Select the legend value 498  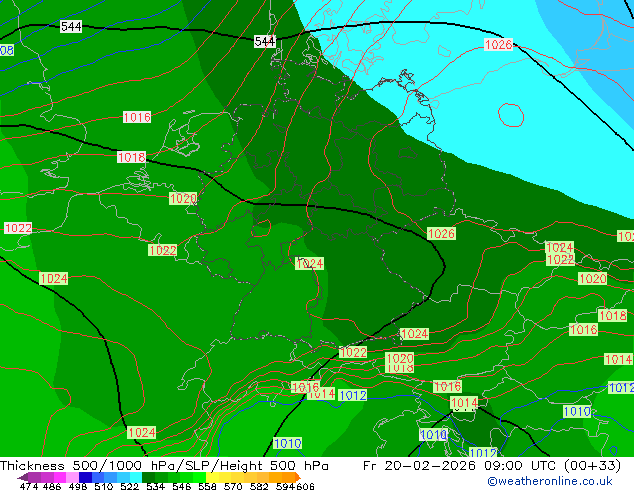coord(78,486)
